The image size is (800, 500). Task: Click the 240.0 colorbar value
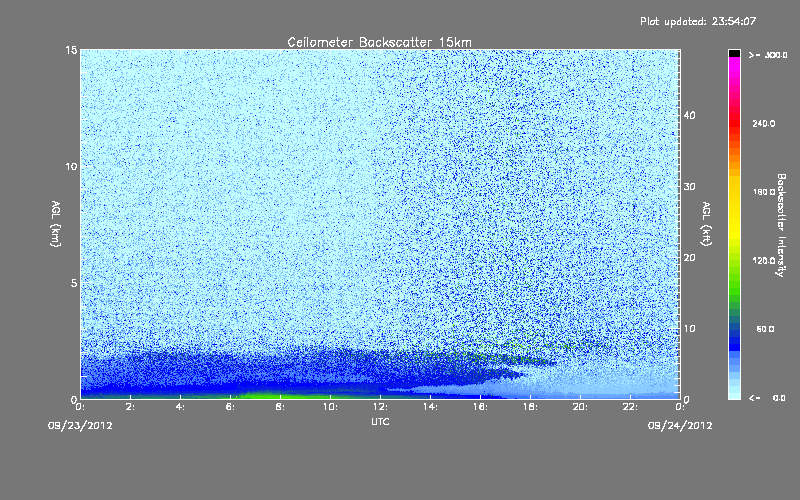click(x=764, y=123)
